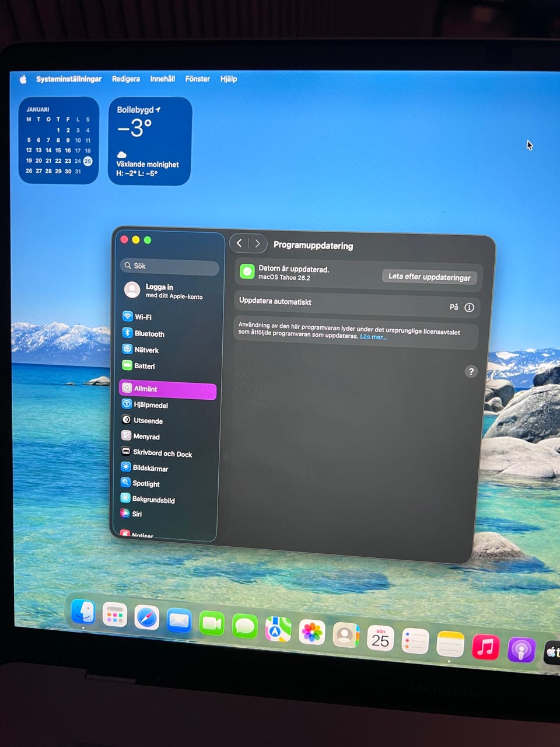This screenshot has width=560, height=747.
Task: Open Hjälpmedel accessibility settings
Action: click(150, 404)
